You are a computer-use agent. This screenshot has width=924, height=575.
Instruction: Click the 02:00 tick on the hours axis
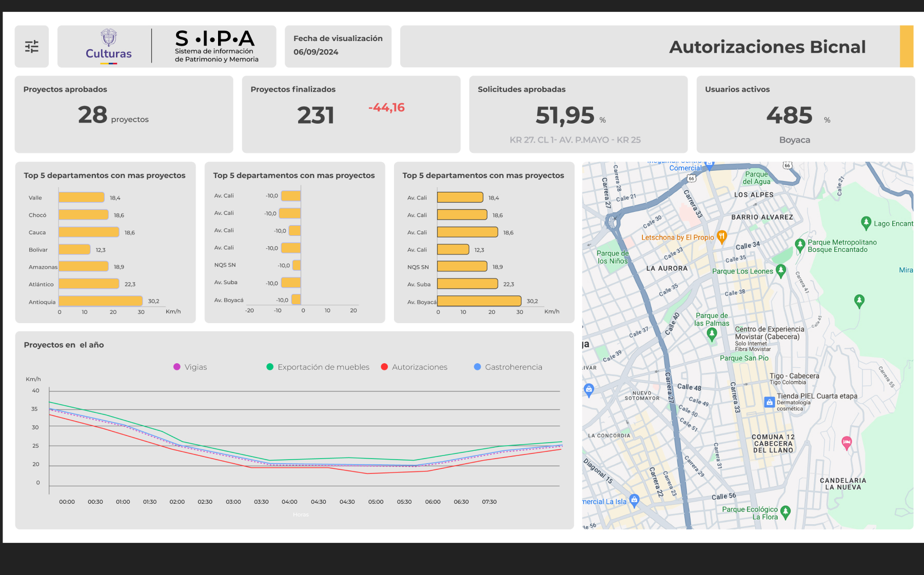(x=177, y=502)
